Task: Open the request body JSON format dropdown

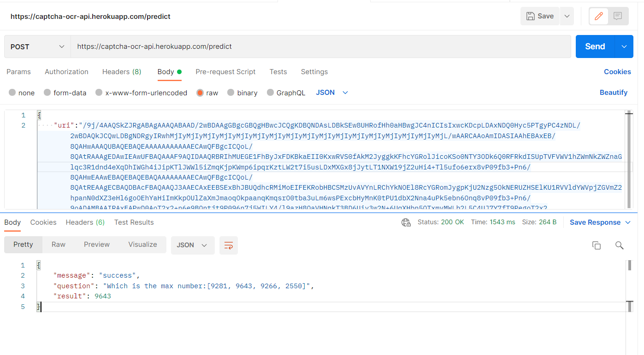Action: click(332, 93)
